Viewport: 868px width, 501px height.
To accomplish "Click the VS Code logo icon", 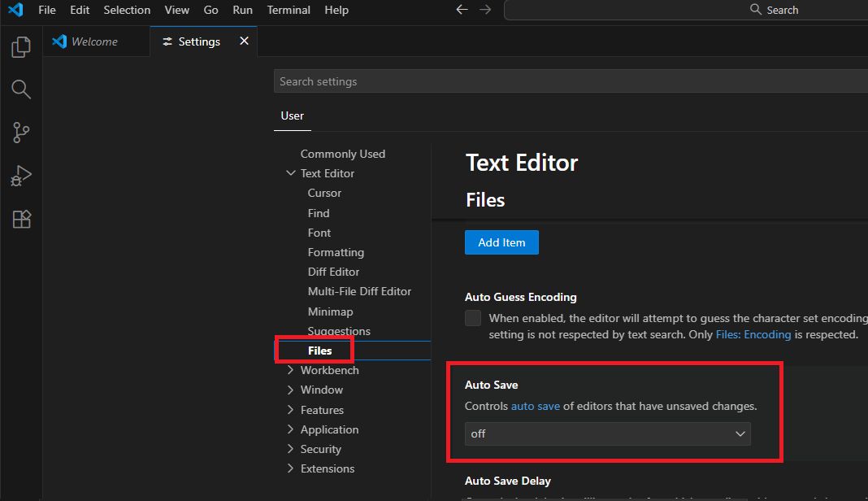I will tap(15, 10).
